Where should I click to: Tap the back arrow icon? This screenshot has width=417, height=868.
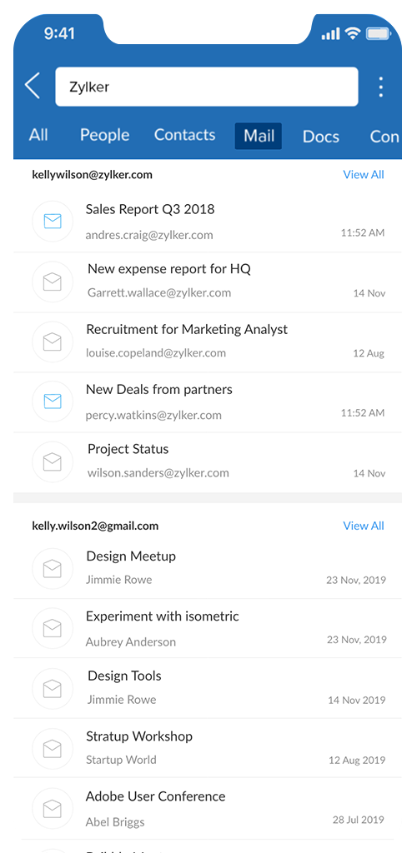33,87
